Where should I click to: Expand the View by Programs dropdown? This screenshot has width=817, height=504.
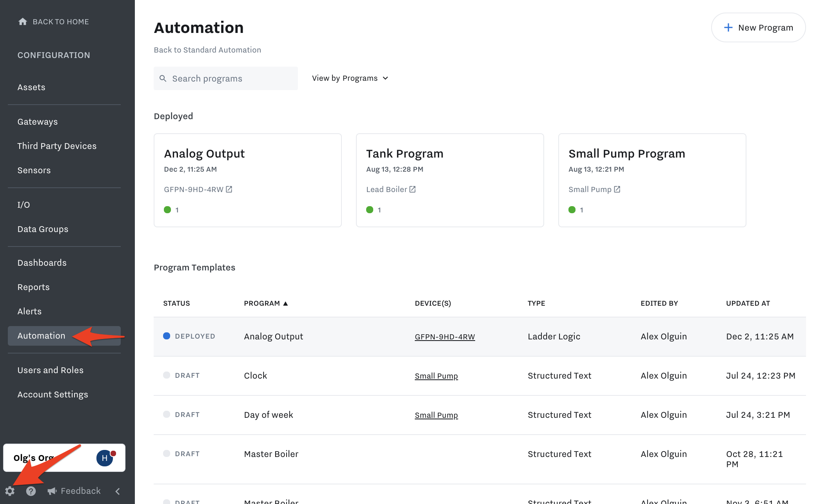click(x=350, y=78)
